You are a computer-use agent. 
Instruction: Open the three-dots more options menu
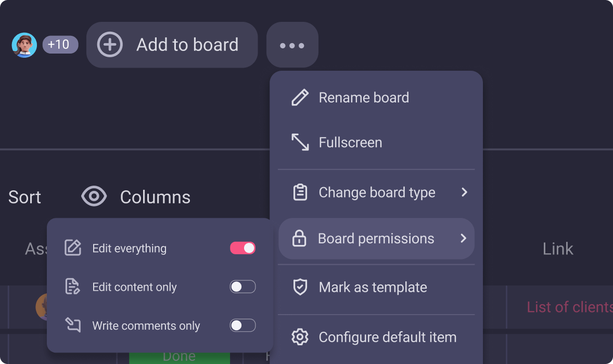(292, 45)
